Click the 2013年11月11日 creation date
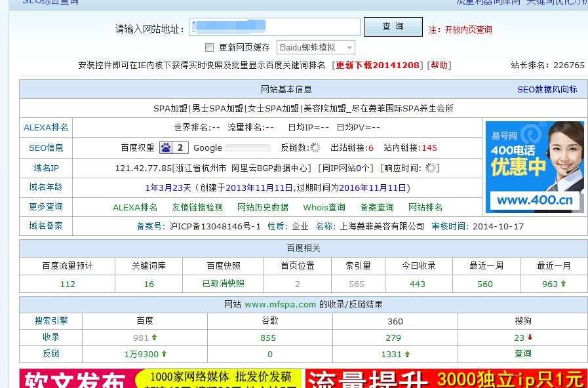The height and width of the screenshot is (388, 588). (x=259, y=188)
